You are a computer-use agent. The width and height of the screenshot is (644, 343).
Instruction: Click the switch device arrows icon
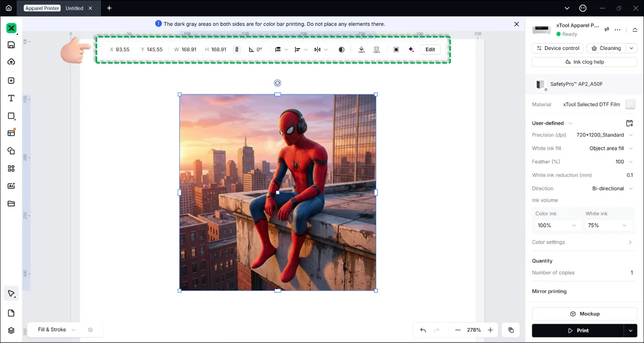click(606, 30)
